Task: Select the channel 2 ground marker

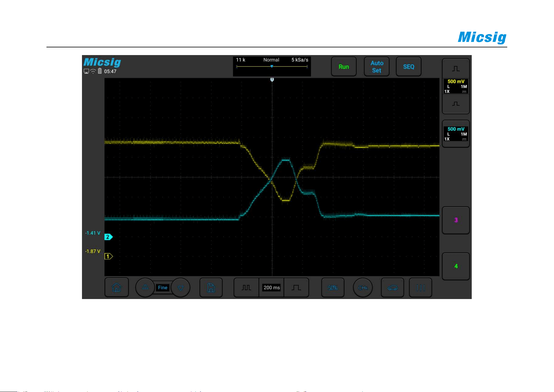Action: click(x=108, y=237)
